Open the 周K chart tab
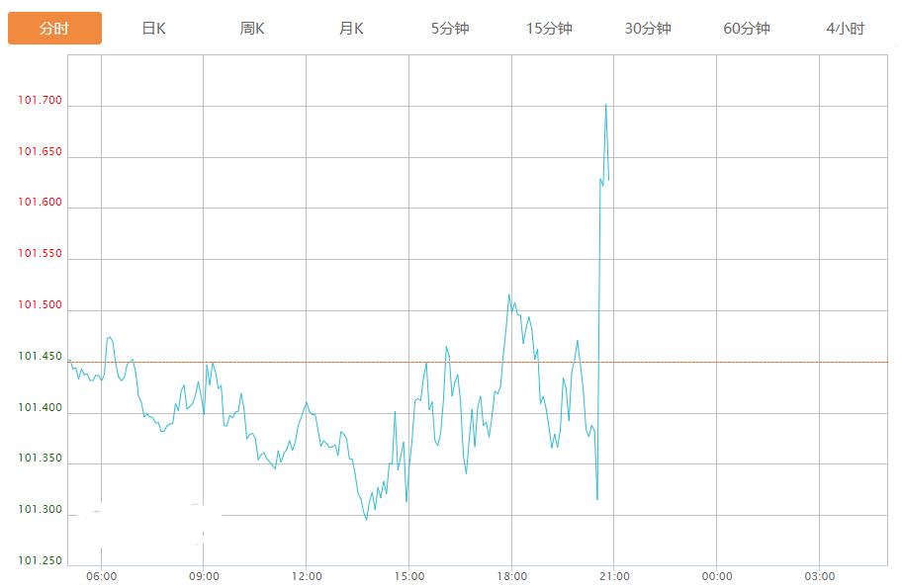The image size is (902, 588). pyautogui.click(x=252, y=29)
